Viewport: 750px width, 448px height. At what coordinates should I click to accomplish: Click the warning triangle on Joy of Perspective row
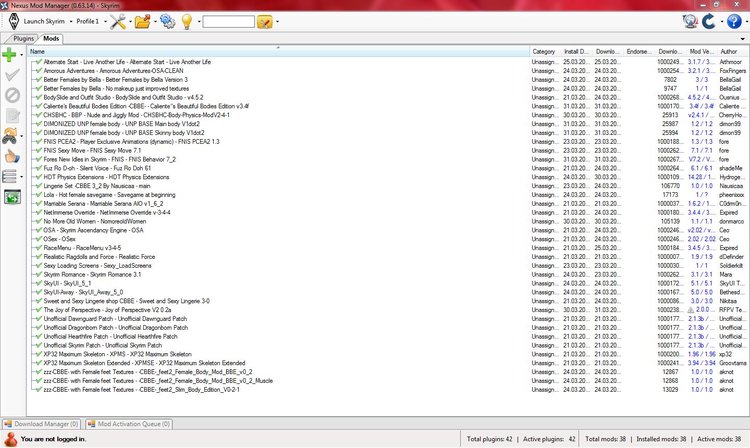(x=690, y=310)
